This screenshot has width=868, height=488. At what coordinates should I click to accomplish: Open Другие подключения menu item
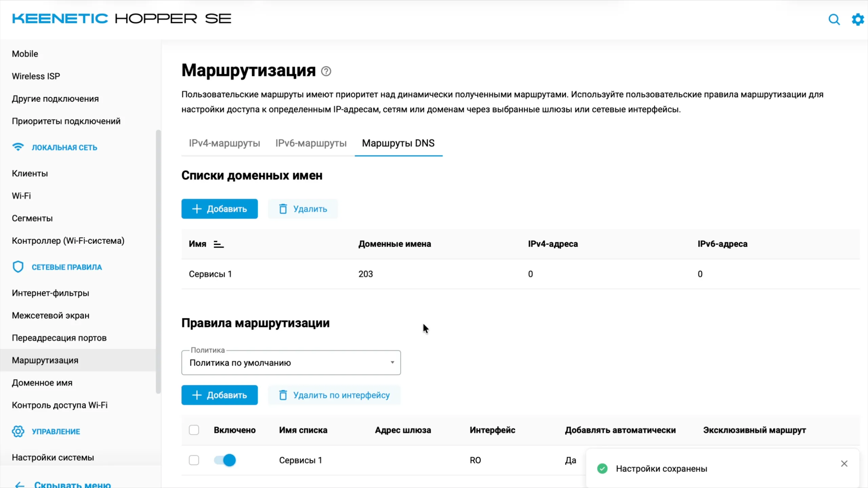click(55, 99)
